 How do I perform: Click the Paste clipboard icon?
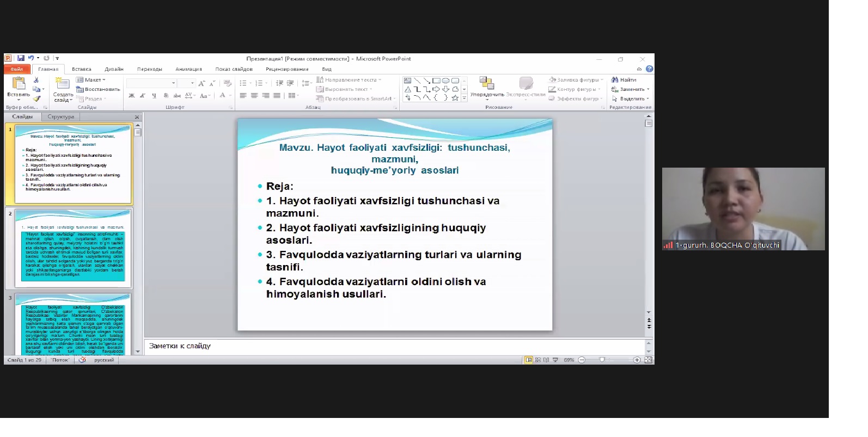[x=19, y=83]
